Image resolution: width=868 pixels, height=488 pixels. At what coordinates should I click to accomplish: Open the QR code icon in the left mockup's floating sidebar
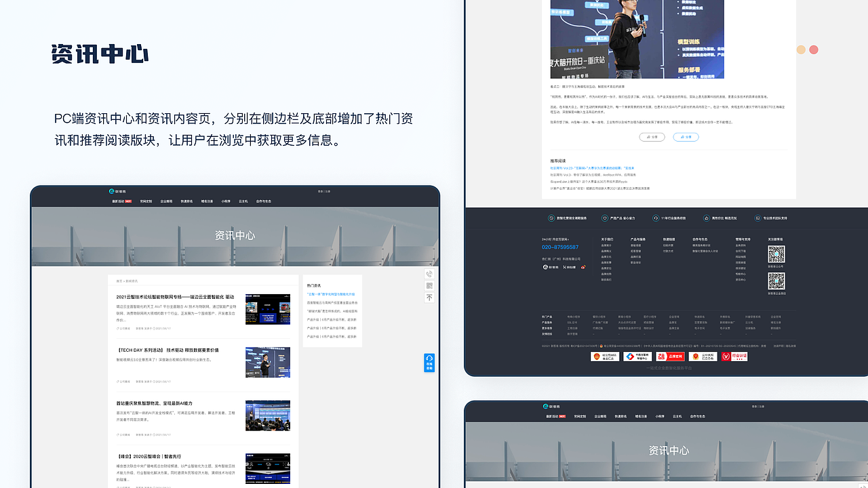point(429,285)
